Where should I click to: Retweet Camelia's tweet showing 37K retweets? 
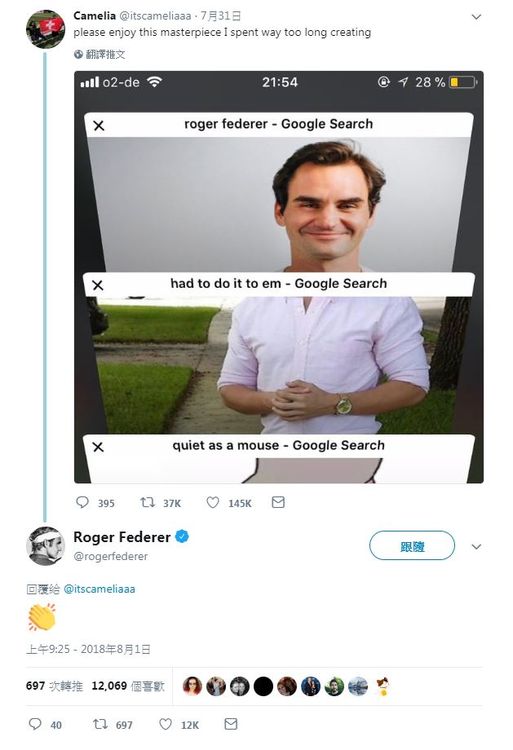[147, 502]
